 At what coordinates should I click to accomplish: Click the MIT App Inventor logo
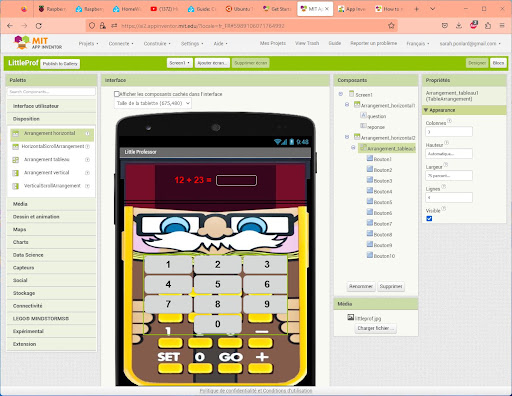click(x=38, y=43)
